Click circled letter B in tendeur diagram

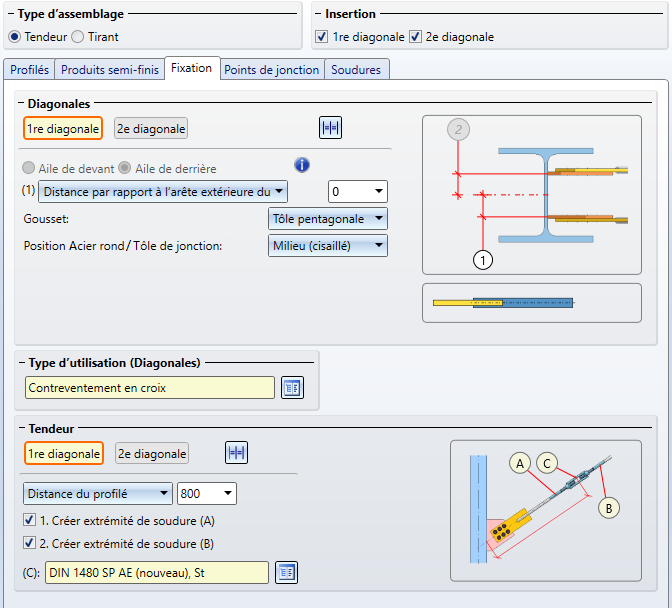(x=607, y=508)
